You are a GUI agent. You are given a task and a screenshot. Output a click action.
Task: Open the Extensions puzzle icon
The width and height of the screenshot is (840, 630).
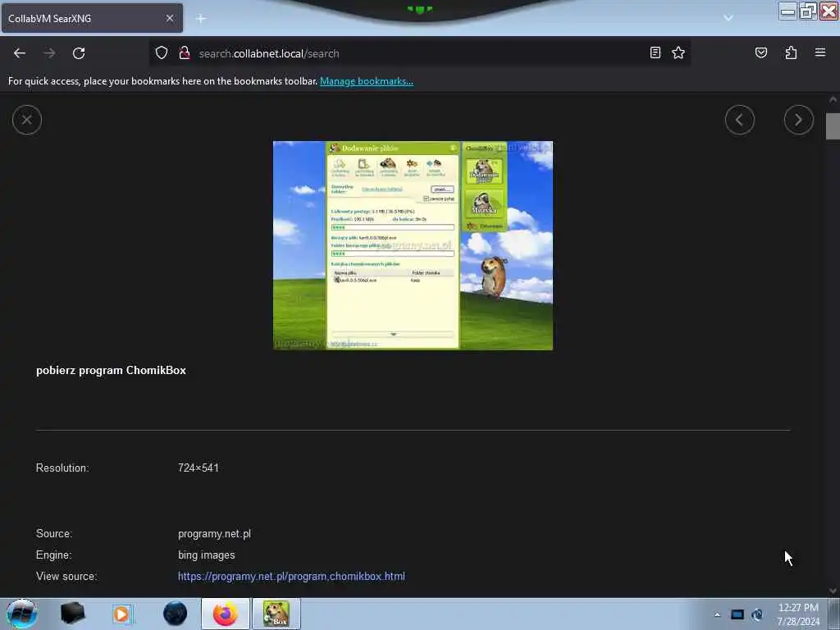(791, 52)
